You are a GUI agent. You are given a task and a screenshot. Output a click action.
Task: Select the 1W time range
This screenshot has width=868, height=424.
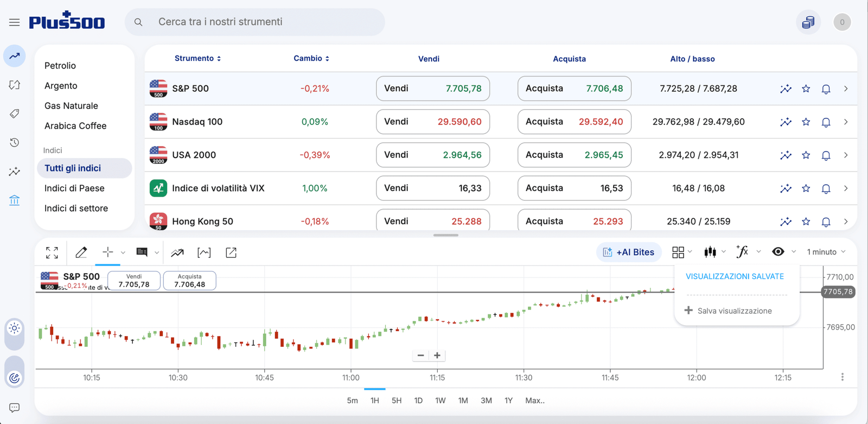pyautogui.click(x=441, y=401)
